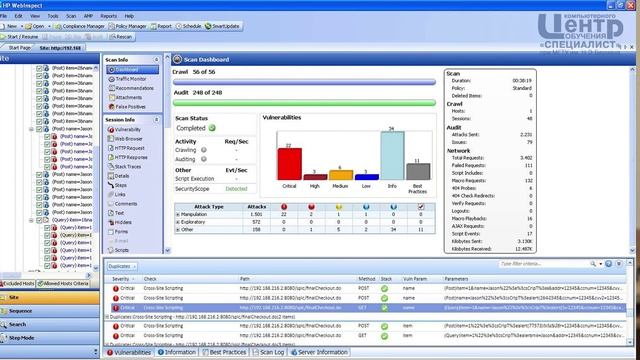Click the New scan toolbar icon
640x360 pixels.
[x=2, y=26]
